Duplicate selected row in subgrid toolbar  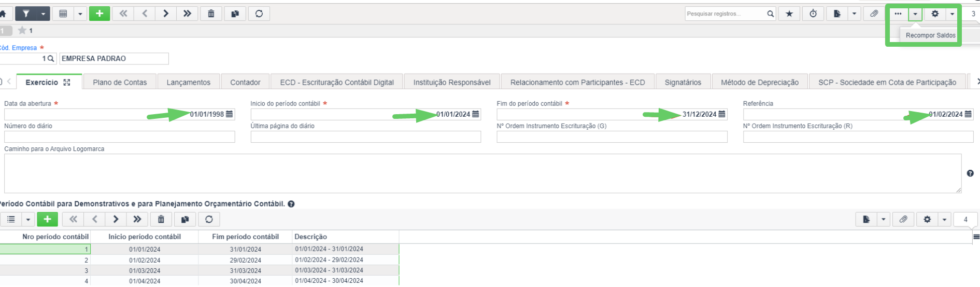(185, 220)
